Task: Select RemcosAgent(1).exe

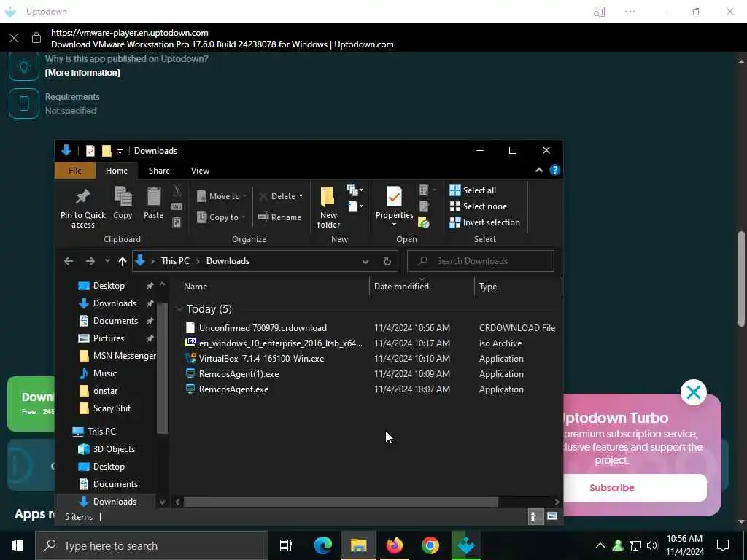Action: 239,374
